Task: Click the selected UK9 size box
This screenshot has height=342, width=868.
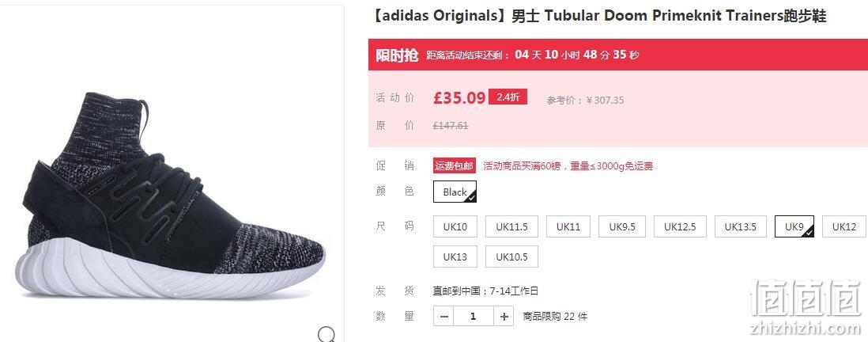Action: (x=794, y=226)
